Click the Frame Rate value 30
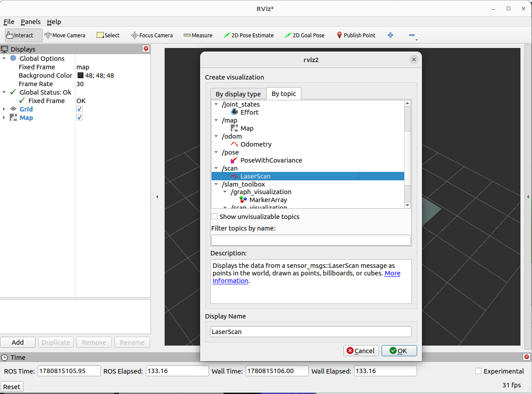This screenshot has height=394, width=532. coord(80,84)
